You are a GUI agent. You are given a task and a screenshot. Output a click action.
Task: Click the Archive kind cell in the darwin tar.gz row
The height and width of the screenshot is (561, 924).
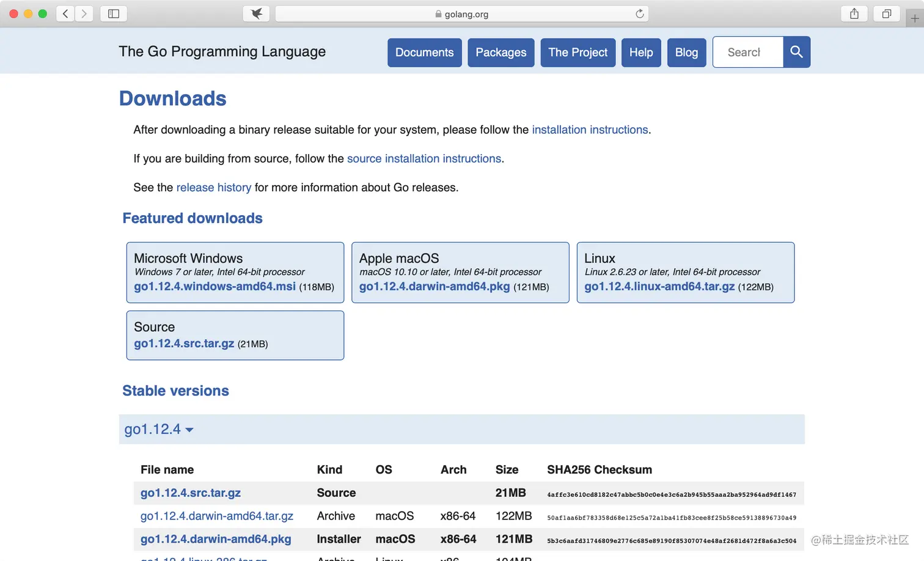pos(335,516)
